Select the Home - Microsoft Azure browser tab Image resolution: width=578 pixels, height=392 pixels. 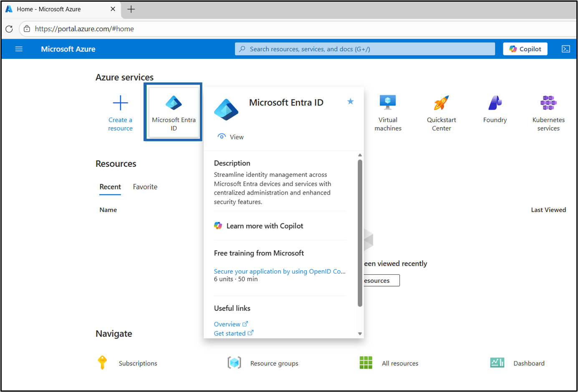tap(61, 9)
